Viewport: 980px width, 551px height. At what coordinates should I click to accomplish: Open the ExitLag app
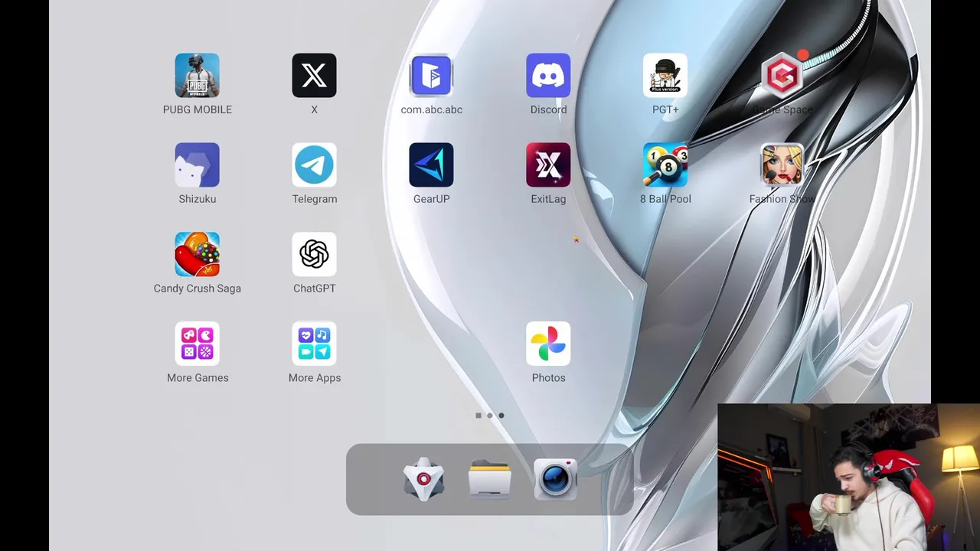(x=548, y=165)
